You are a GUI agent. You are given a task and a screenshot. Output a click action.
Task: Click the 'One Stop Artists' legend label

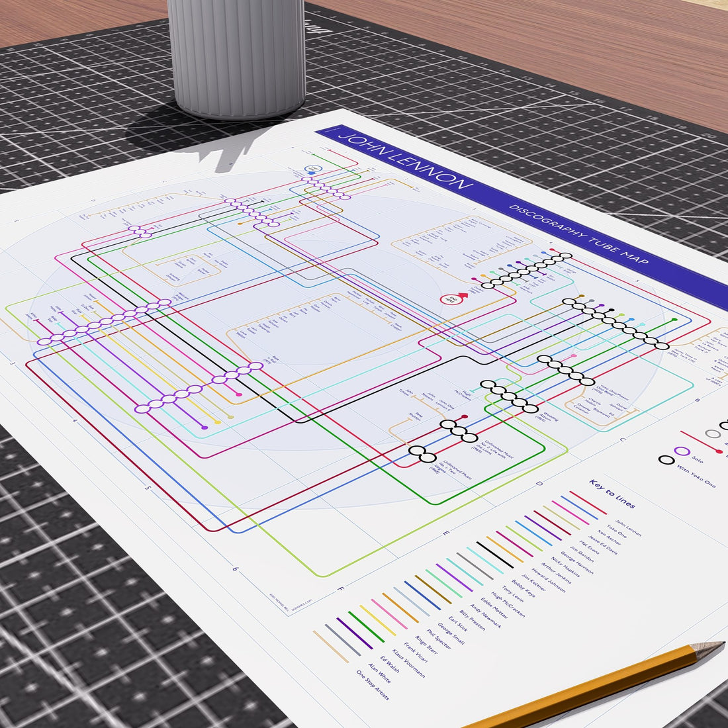tap(373, 685)
